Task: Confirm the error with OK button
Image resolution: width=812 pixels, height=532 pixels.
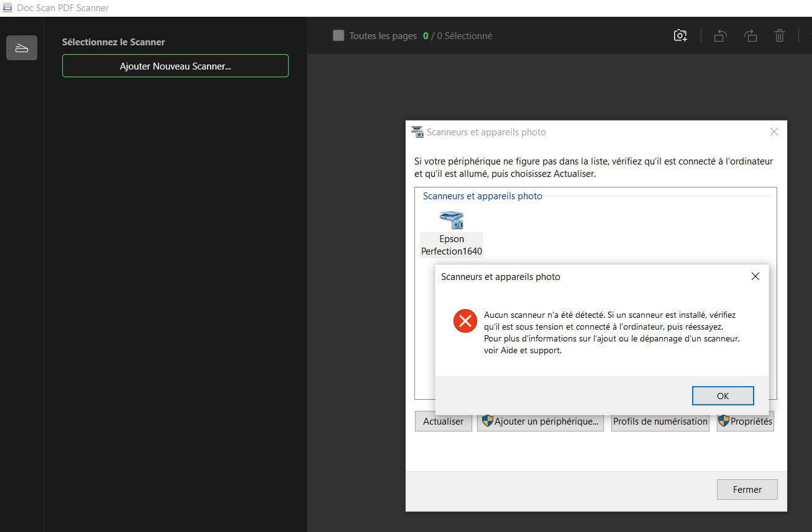Action: (723, 395)
